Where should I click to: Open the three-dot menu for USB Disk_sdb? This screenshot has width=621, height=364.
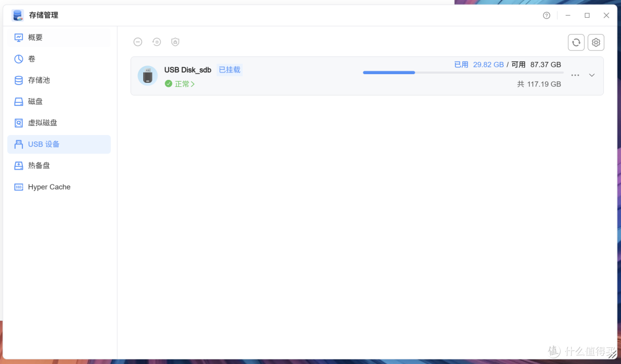[575, 75]
